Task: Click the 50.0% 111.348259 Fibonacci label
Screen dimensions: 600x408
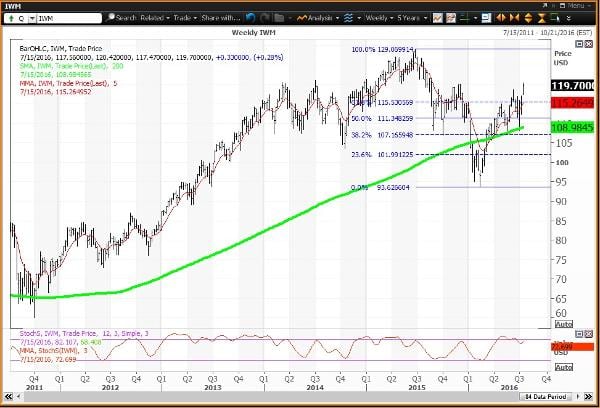Action: (382, 119)
